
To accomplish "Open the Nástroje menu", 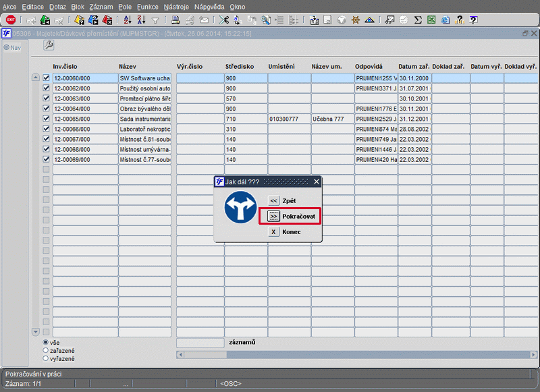I will pos(176,7).
